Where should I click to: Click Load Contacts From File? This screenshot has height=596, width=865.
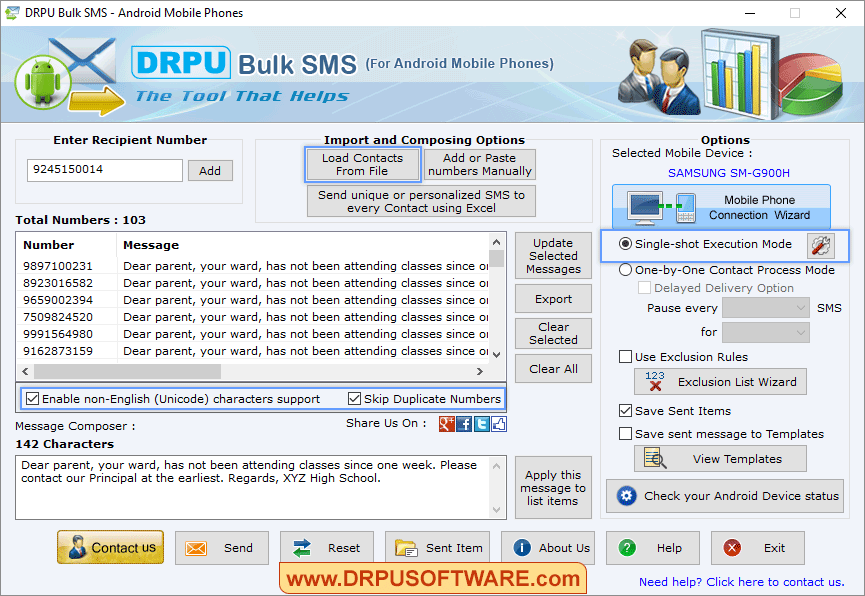362,164
